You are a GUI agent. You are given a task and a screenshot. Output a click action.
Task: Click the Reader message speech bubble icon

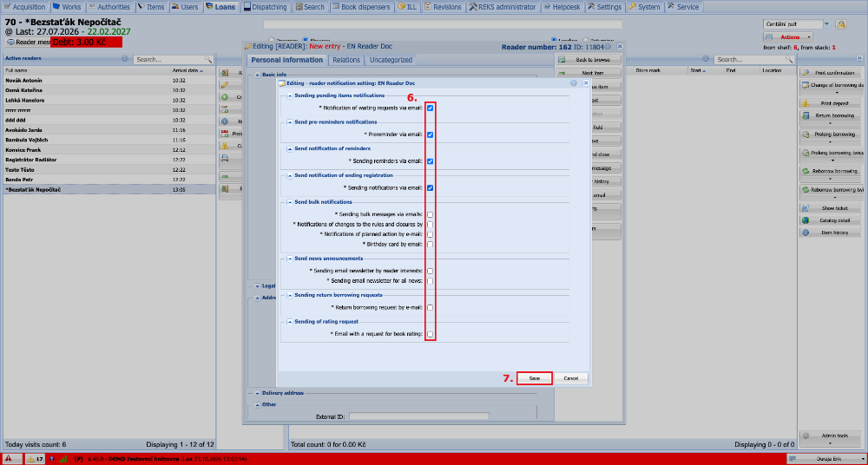(11, 42)
